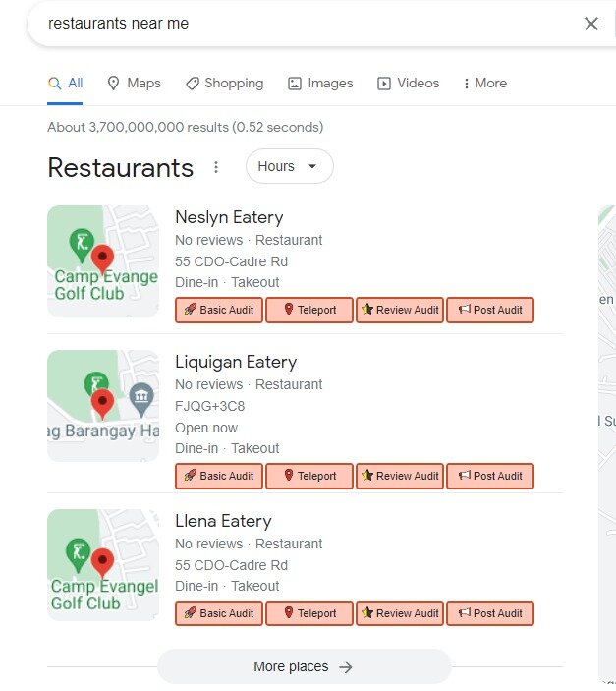Open Neslyn Eatery map thumbnail
This screenshot has height=691, width=616.
102,261
